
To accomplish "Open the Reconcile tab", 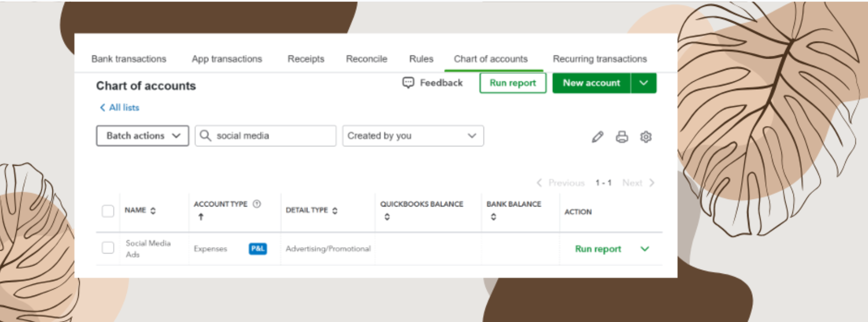I will (367, 59).
